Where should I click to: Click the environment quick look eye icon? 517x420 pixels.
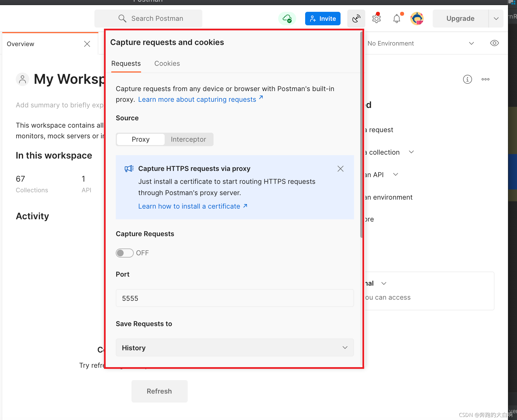494,43
